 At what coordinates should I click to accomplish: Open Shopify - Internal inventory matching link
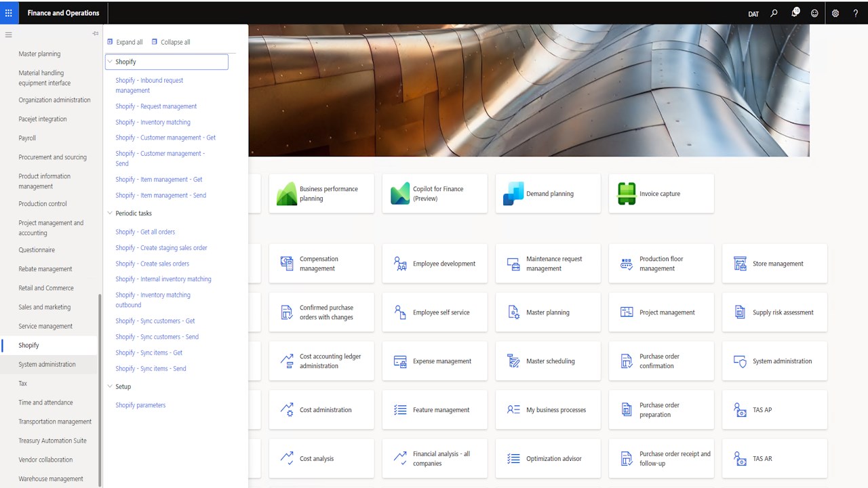pos(163,279)
